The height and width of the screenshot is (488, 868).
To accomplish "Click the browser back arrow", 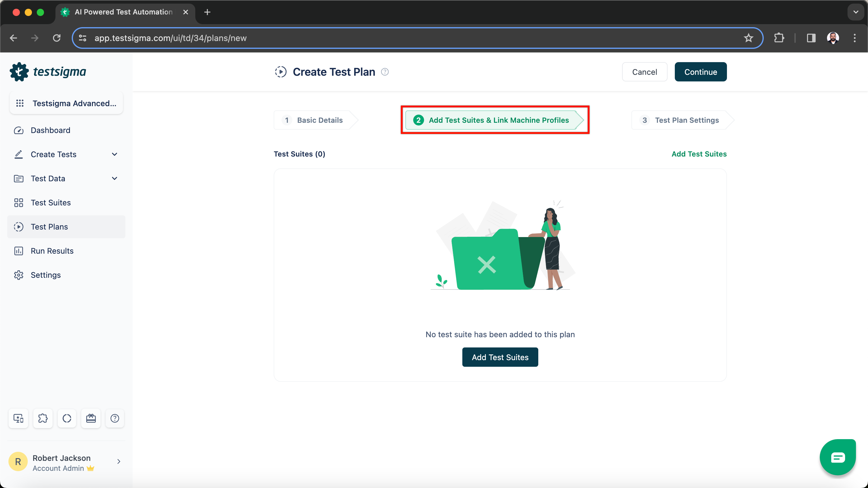I will click(14, 38).
